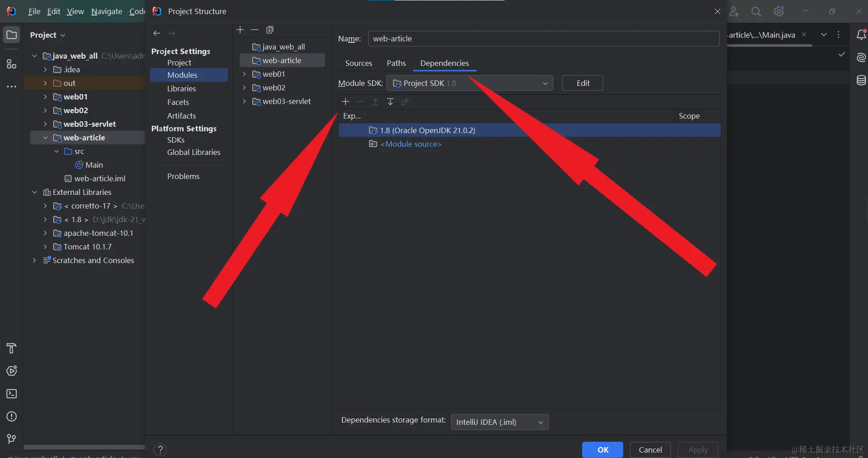Click the Edit SDK button
The height and width of the screenshot is (458, 868).
[583, 83]
